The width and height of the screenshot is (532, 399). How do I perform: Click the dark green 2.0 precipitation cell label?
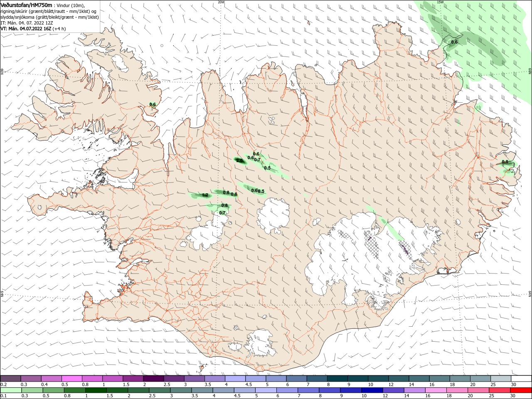tap(239, 160)
